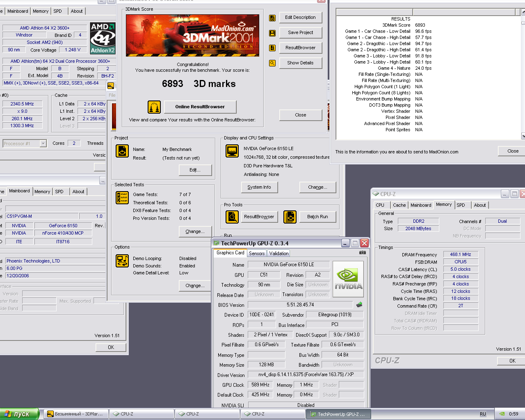This screenshot has width=525, height=420.
Task: Click the Edit Description button
Action: point(300,17)
